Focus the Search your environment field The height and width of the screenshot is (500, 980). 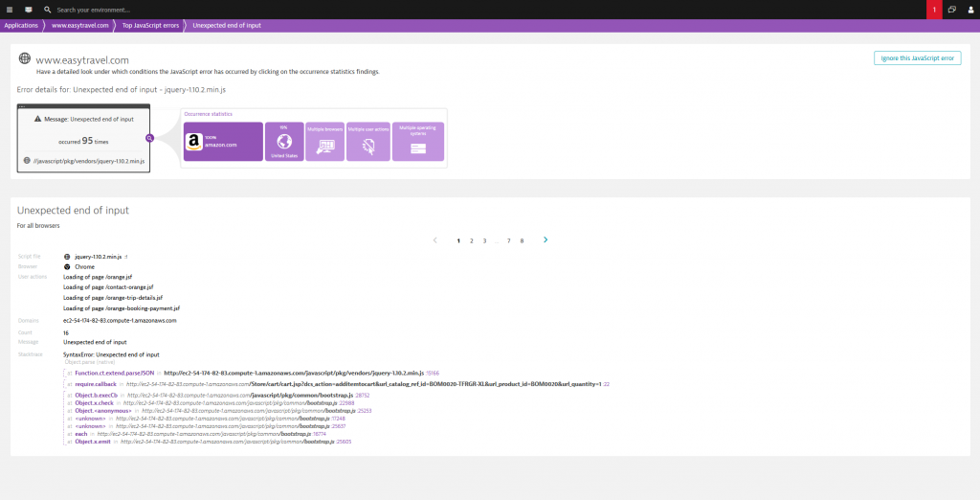pyautogui.click(x=105, y=9)
